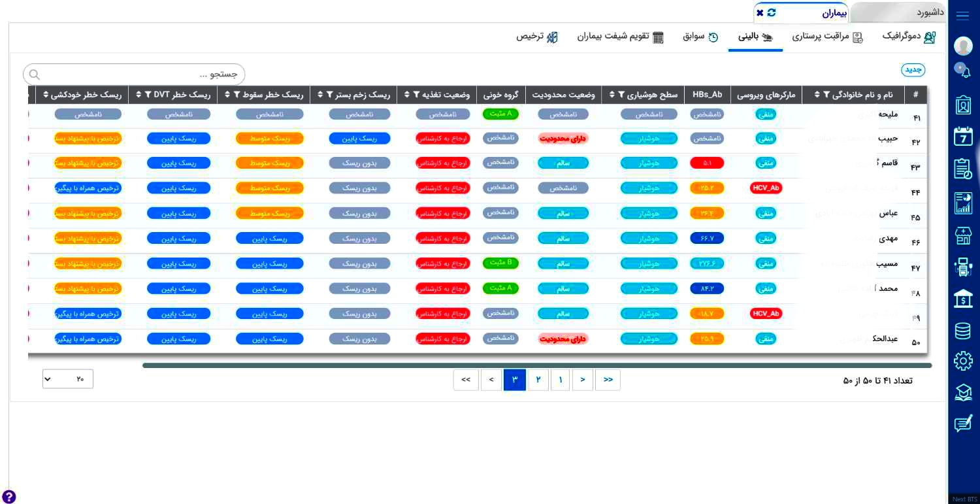Go to the first page

(608, 380)
